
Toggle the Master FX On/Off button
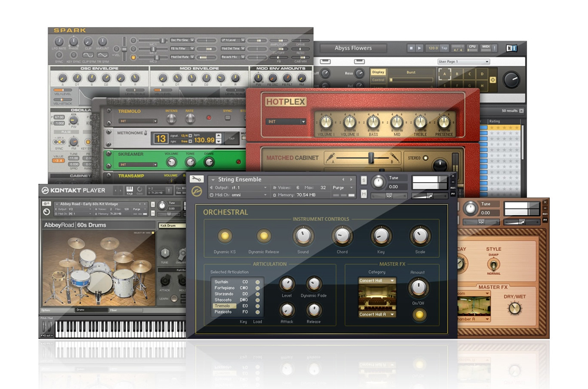pos(419,314)
